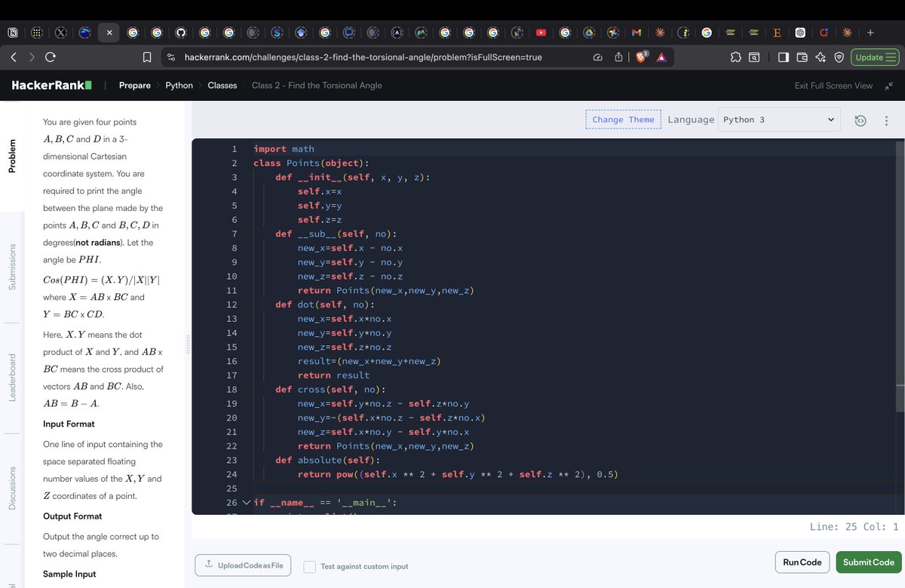905x588 pixels.
Task: Click the speedometer icon in address bar
Action: [x=598, y=57]
